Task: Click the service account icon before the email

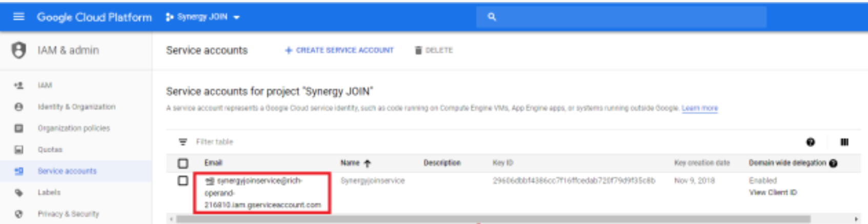Action: pyautogui.click(x=209, y=181)
